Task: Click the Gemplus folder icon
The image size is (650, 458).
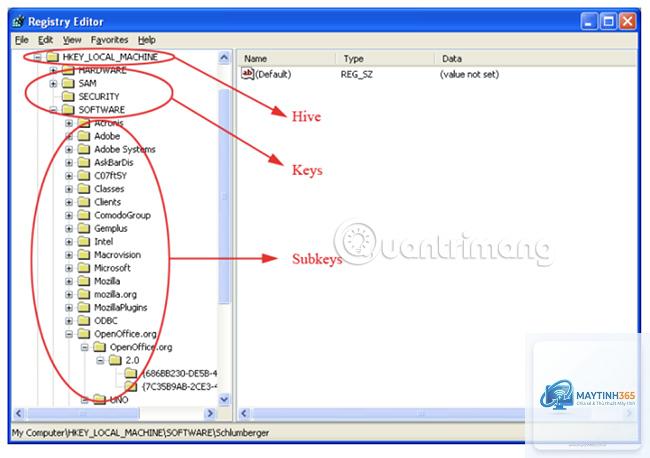Action: [84, 228]
